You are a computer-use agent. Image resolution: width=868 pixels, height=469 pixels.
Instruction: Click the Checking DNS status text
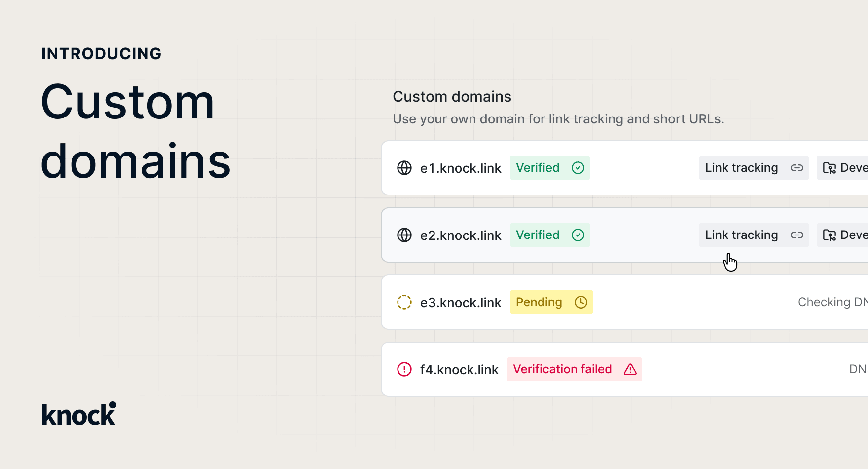[832, 302]
